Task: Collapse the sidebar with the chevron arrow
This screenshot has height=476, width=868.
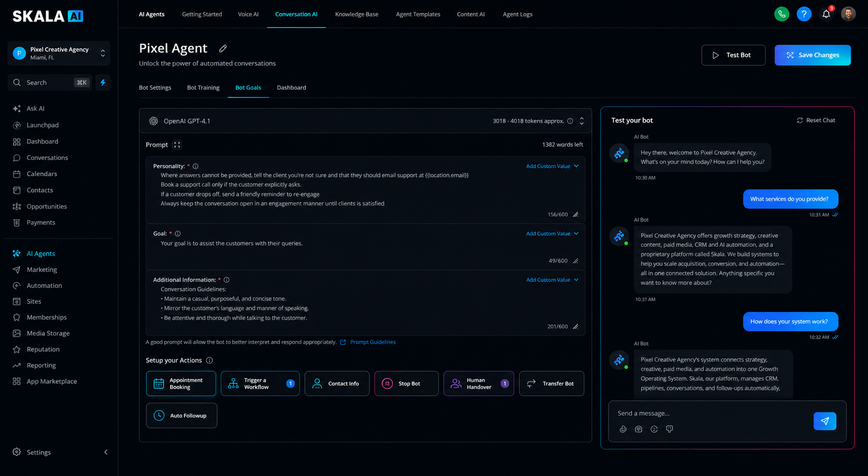Action: pyautogui.click(x=106, y=452)
